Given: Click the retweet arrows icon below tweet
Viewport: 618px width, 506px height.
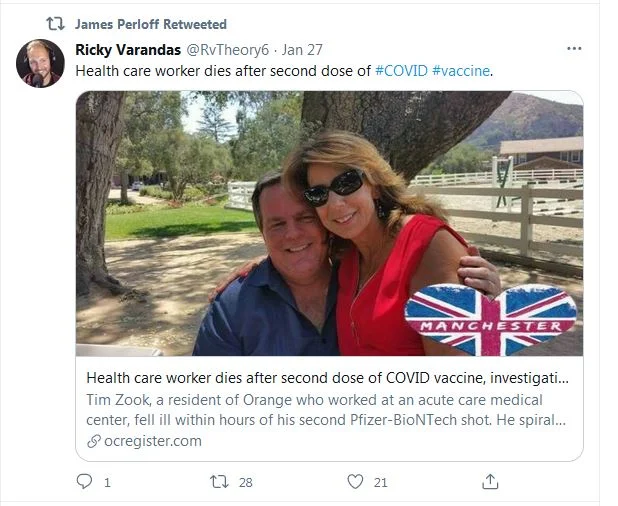Looking at the screenshot, I should [x=219, y=482].
